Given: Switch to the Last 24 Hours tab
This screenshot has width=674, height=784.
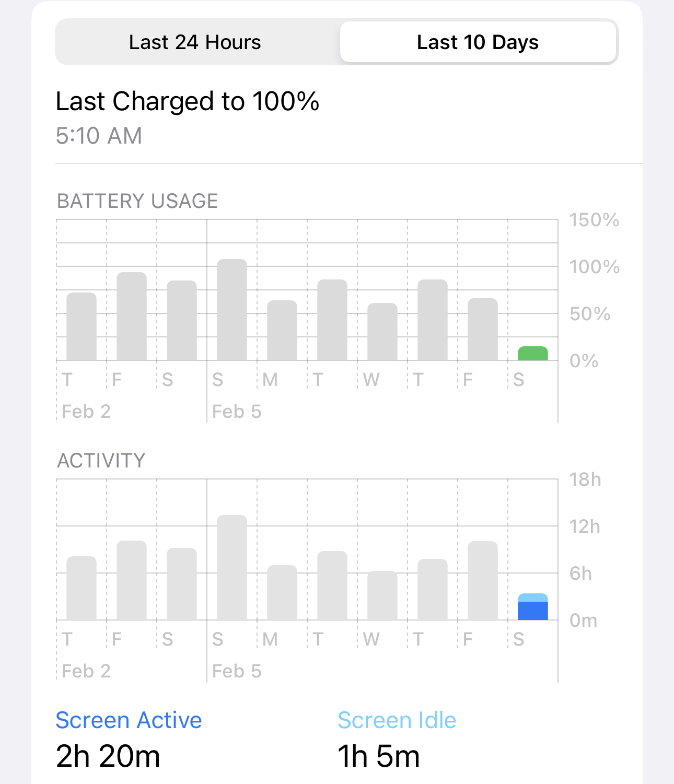Looking at the screenshot, I should click(195, 42).
